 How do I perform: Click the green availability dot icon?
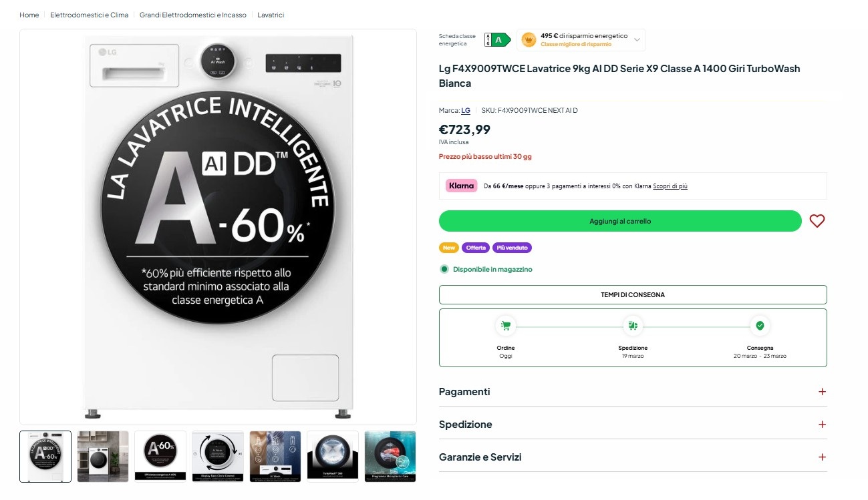444,269
